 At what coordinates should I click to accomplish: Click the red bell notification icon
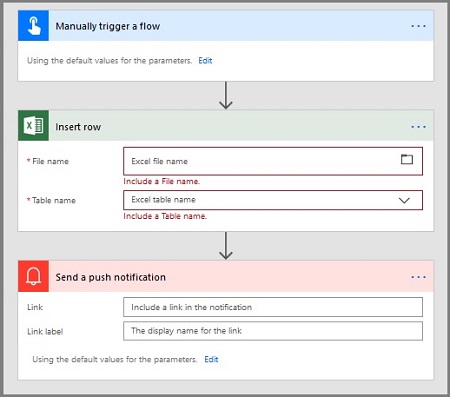(x=33, y=276)
